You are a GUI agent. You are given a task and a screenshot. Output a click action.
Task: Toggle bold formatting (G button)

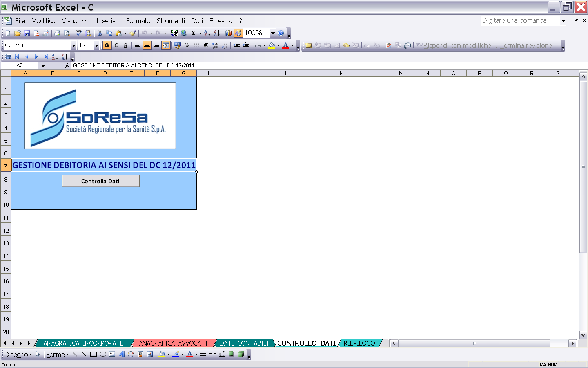[x=107, y=45]
